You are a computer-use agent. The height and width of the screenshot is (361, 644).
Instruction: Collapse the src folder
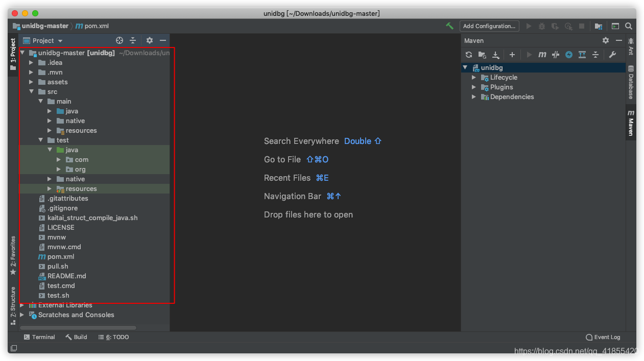point(32,91)
